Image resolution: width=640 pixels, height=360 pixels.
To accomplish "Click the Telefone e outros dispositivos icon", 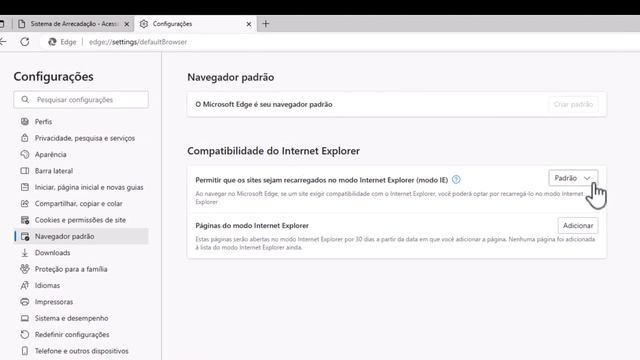I will point(25,351).
